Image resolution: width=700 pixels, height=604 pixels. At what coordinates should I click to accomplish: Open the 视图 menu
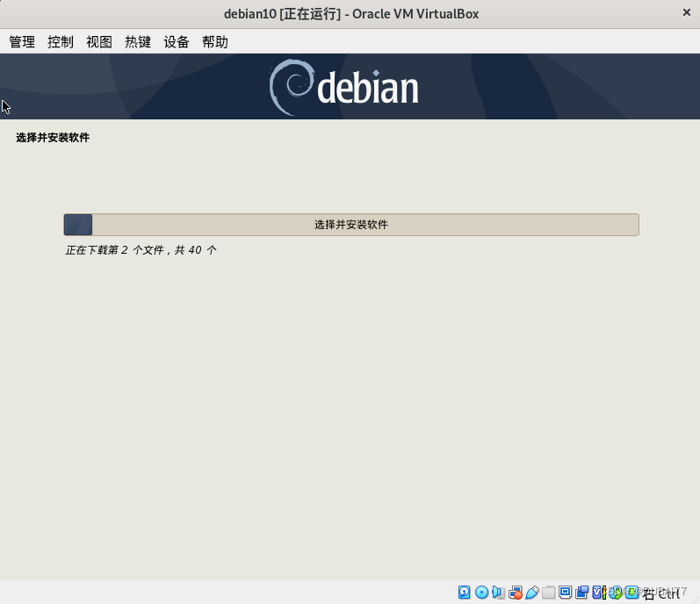(x=99, y=42)
